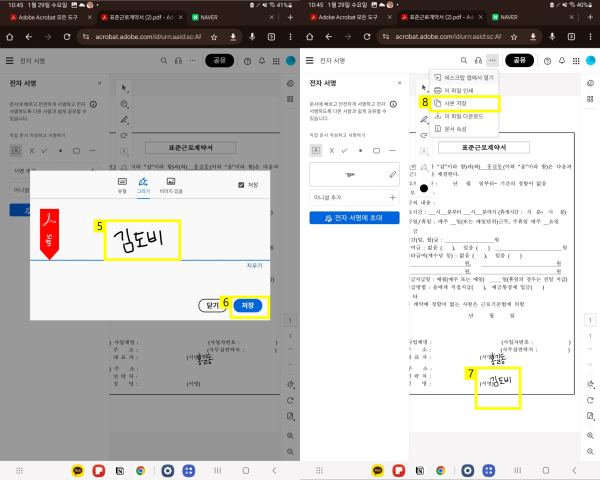The height and width of the screenshot is (480, 600).
Task: Click the rotate icon on right screen sidebar
Action: pyautogui.click(x=590, y=400)
